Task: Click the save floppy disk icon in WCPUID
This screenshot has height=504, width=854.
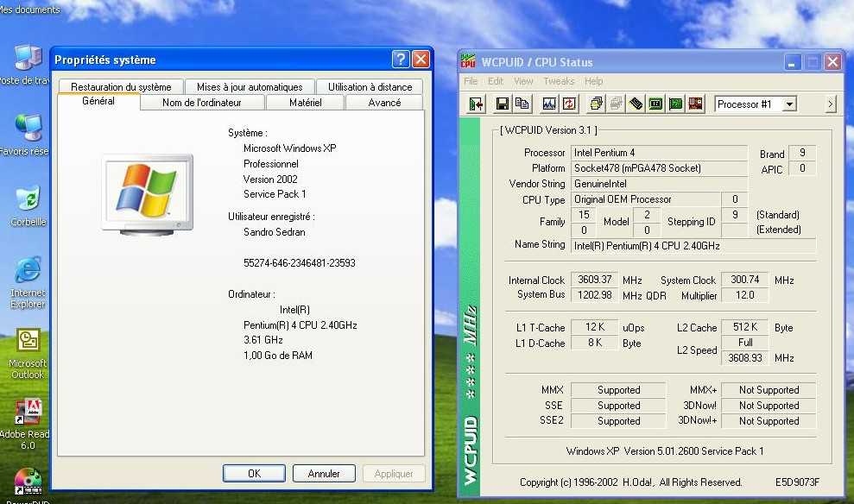Action: [x=502, y=104]
